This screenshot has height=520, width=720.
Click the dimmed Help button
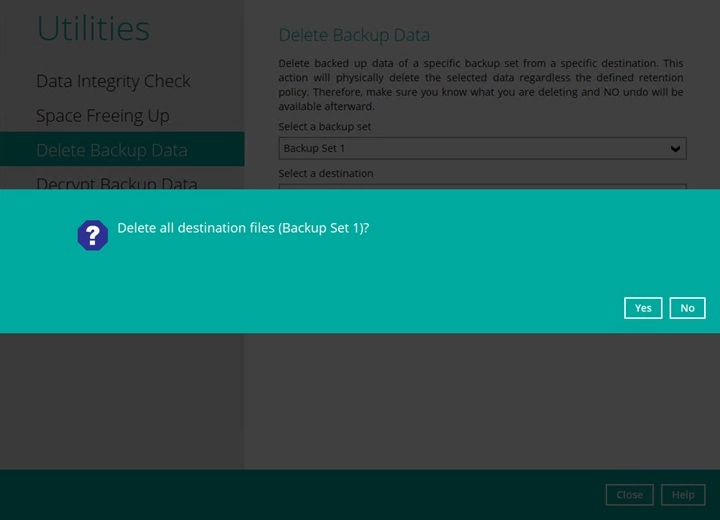[x=683, y=495]
